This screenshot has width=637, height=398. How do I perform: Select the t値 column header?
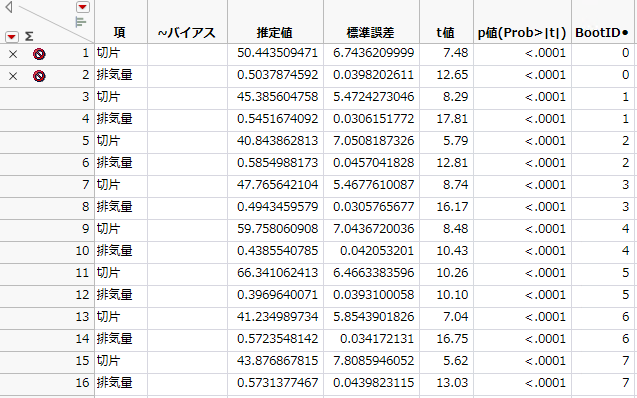tap(446, 33)
